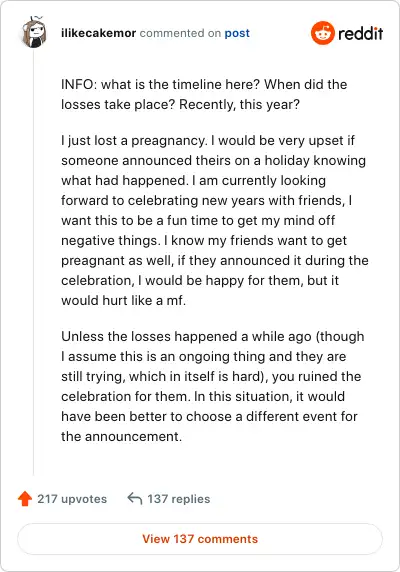Click the closing "the announcement." line

click(x=121, y=436)
